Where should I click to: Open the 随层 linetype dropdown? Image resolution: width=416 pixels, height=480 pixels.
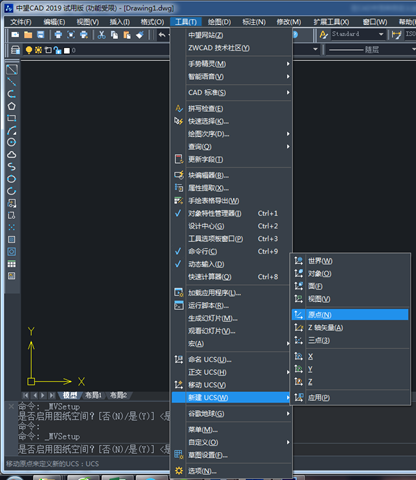coord(413,50)
